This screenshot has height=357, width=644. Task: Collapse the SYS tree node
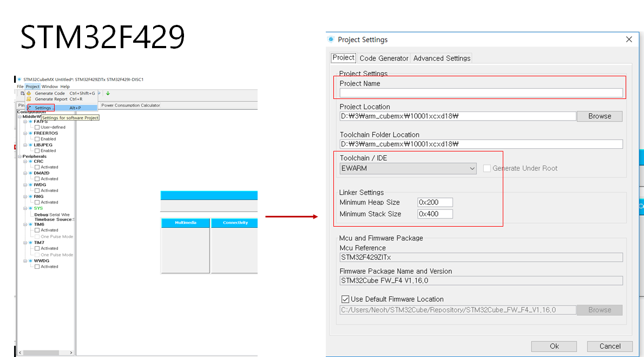coord(25,208)
